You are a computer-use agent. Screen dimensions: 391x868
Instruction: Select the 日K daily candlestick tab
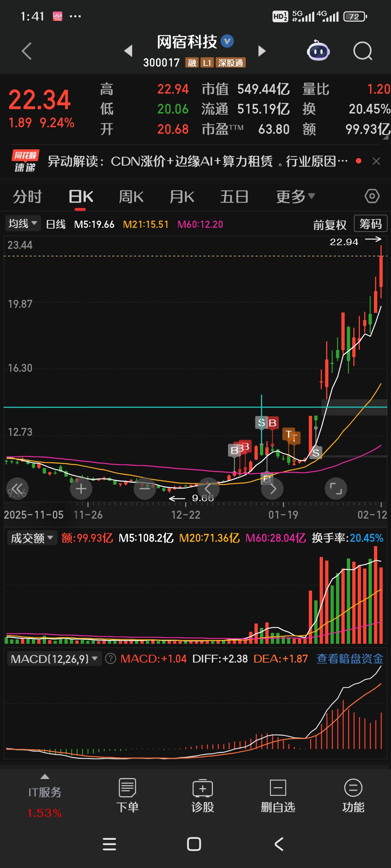pos(81,196)
